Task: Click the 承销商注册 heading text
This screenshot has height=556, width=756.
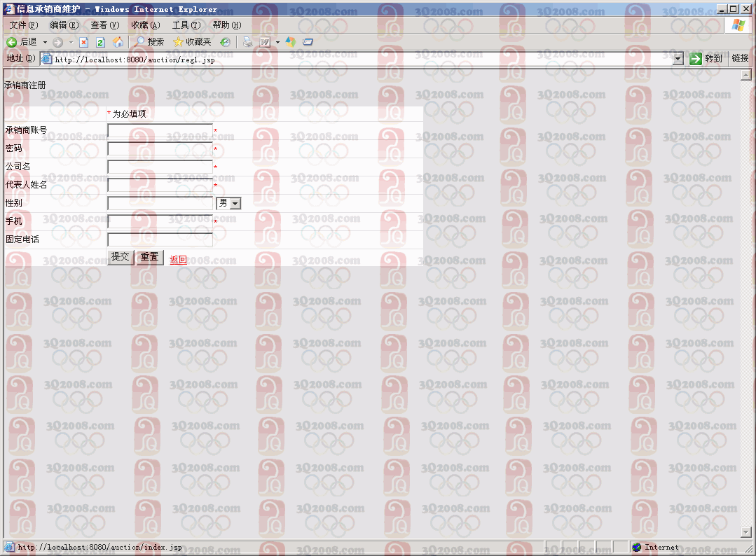Action: click(x=25, y=85)
